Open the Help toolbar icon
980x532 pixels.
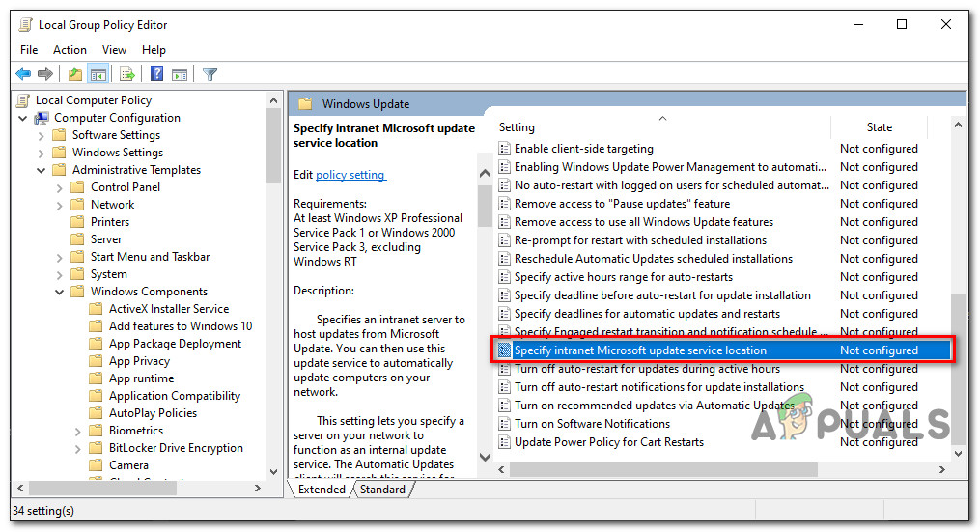pyautogui.click(x=156, y=73)
